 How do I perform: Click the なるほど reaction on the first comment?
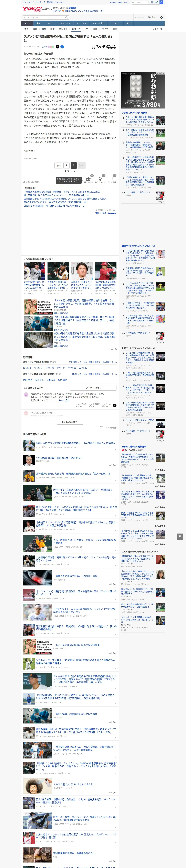coord(94,405)
